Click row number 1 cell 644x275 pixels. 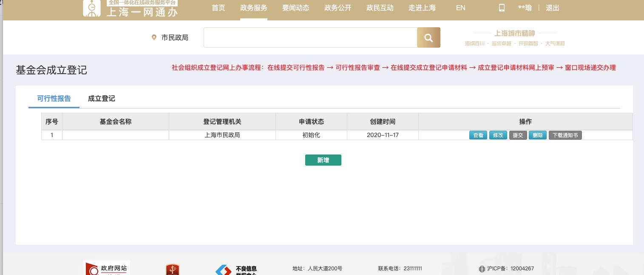pos(52,135)
